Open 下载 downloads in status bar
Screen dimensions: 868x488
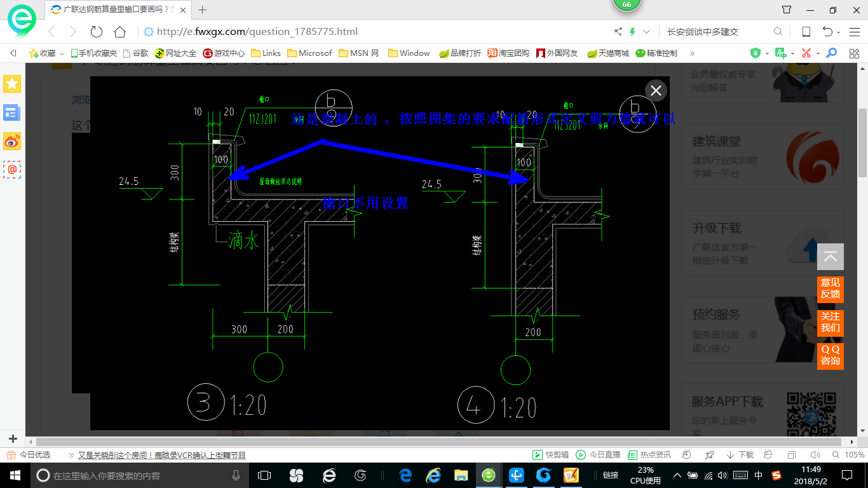pyautogui.click(x=741, y=455)
